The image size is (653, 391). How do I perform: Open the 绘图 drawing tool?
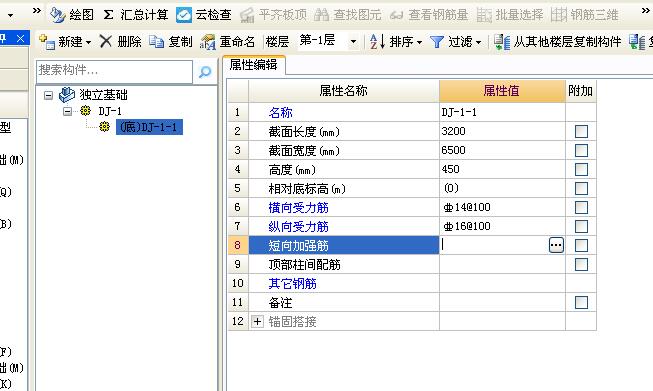72,15
